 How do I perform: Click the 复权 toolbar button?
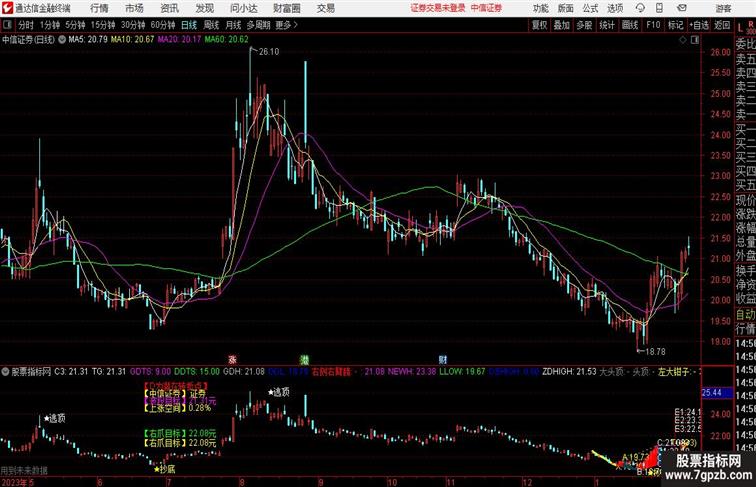[539, 25]
